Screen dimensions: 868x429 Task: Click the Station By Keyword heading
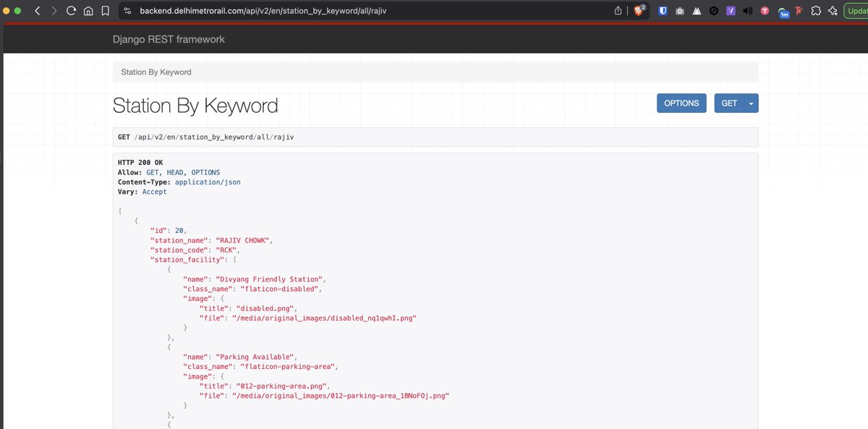click(195, 106)
